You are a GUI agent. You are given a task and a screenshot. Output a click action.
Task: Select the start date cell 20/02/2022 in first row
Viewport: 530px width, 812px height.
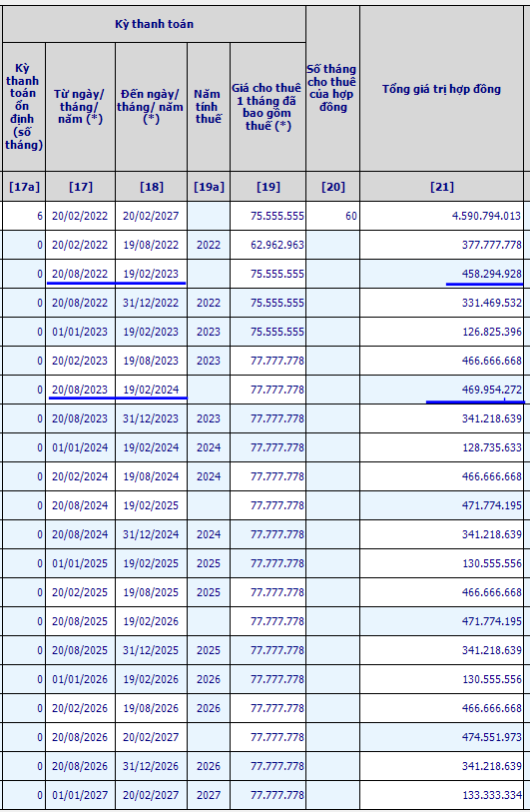click(x=80, y=216)
